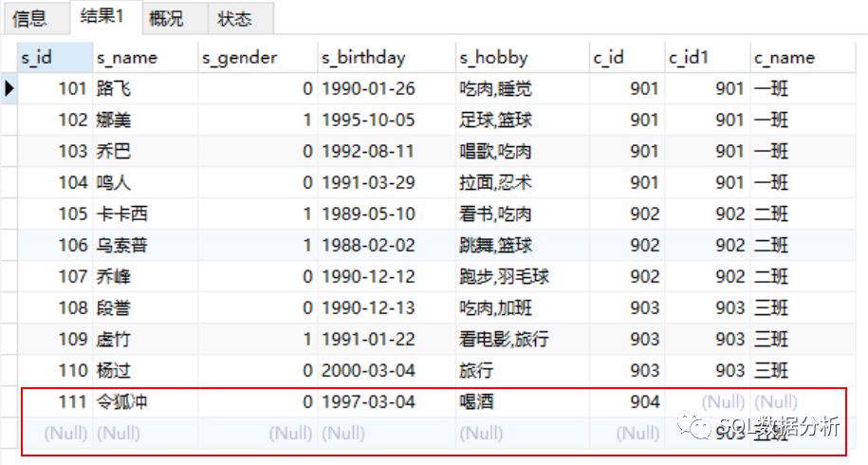Screen dimensions: 868x465
Task: Select name cell 娜美
Action: pyautogui.click(x=145, y=121)
